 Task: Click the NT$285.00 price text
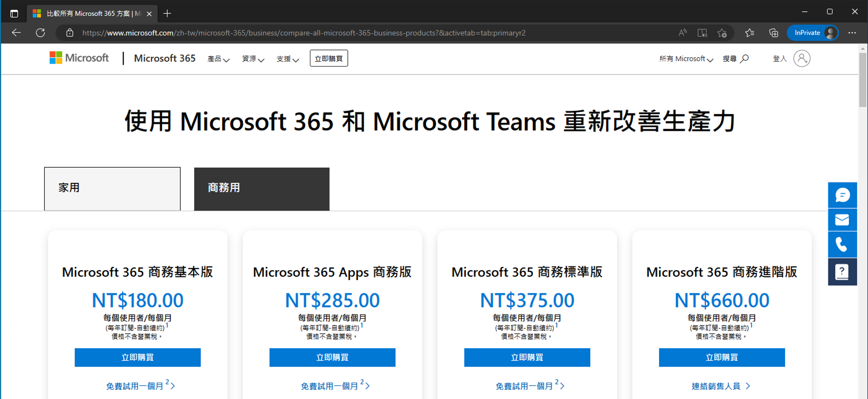click(x=333, y=300)
